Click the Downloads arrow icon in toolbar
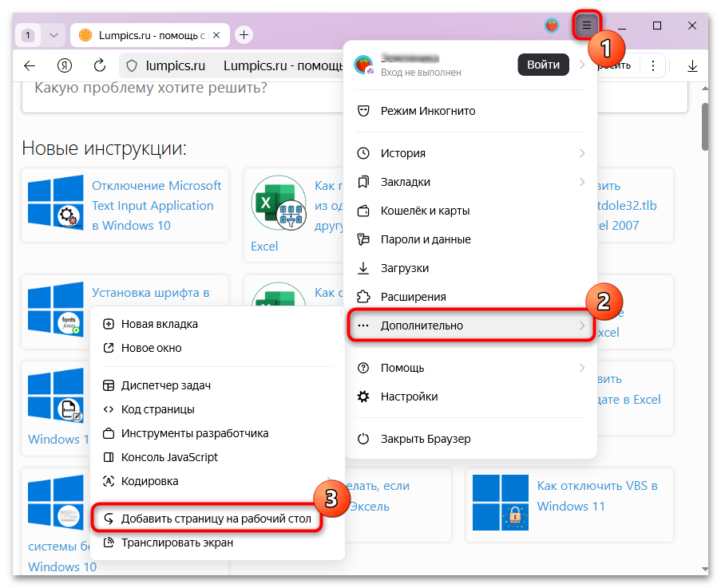 691,65
